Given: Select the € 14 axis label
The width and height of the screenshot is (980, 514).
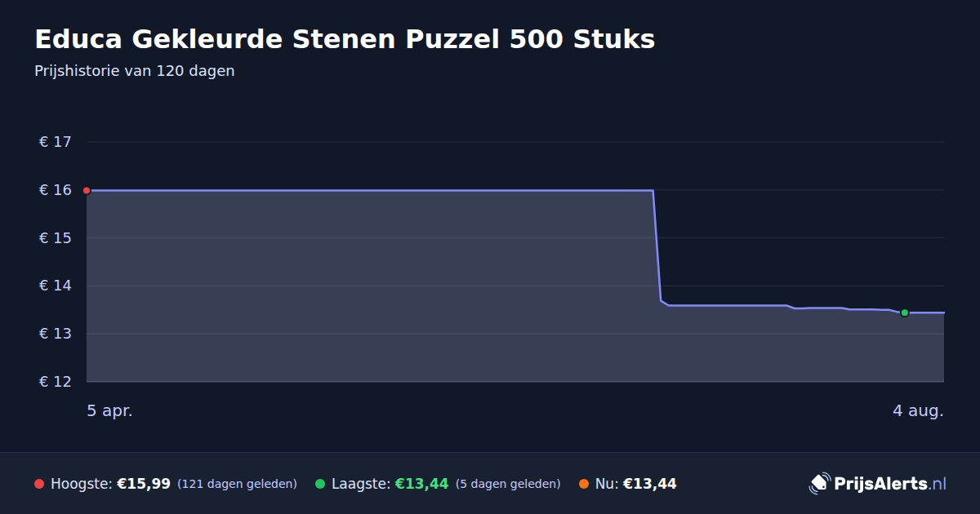Looking at the screenshot, I should [x=56, y=286].
